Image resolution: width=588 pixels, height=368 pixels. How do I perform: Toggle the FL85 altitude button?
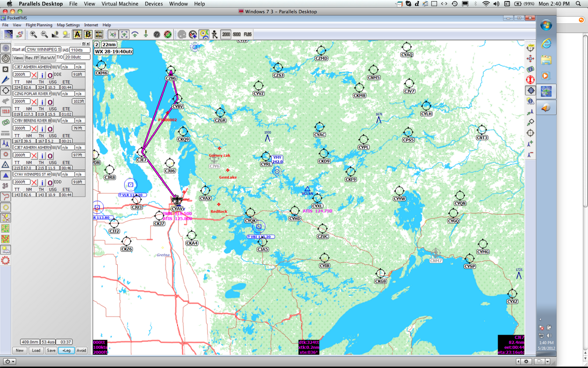tap(248, 34)
